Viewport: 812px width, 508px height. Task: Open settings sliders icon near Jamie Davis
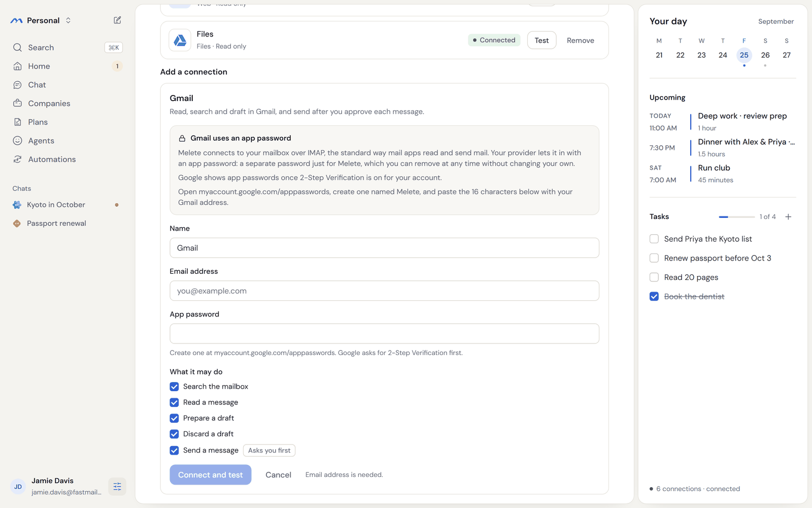117,487
